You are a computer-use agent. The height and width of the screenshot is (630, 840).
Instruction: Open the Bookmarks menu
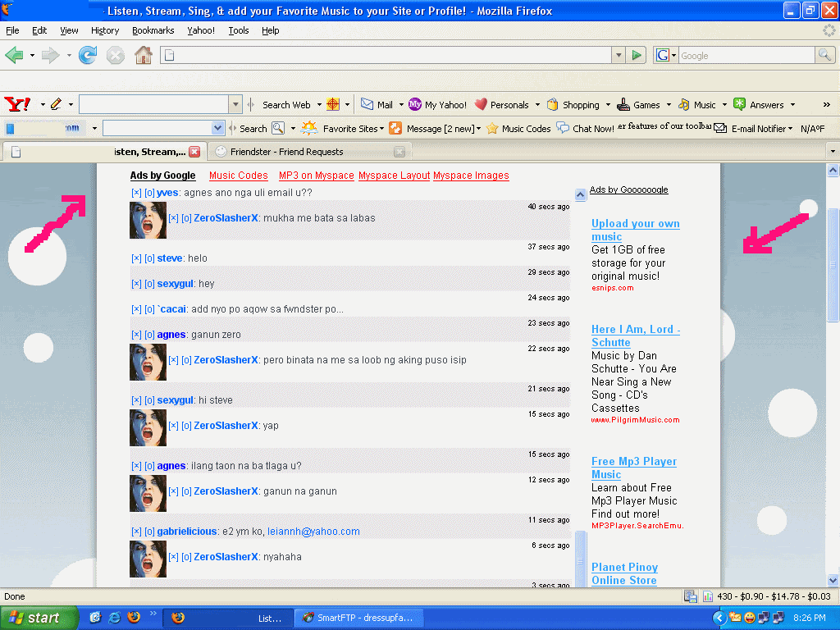click(153, 30)
